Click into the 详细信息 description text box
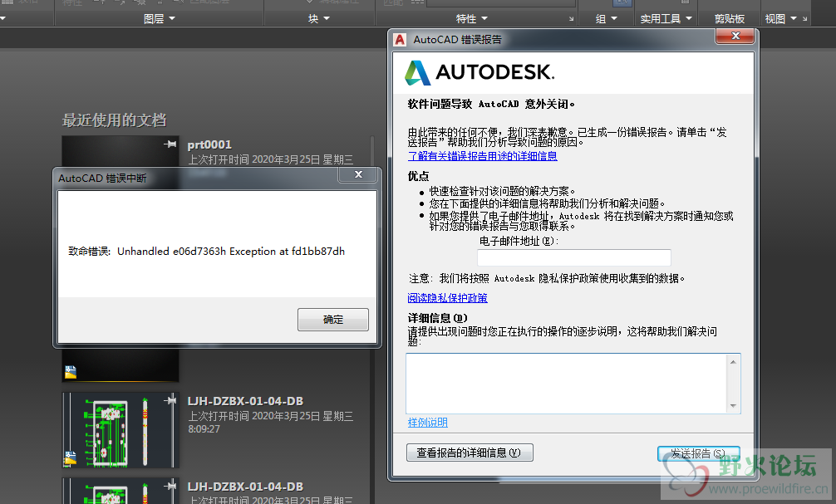Viewport: 836px width, 504px height. (x=567, y=383)
